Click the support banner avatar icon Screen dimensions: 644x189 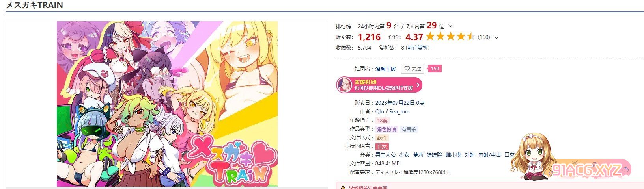click(344, 85)
